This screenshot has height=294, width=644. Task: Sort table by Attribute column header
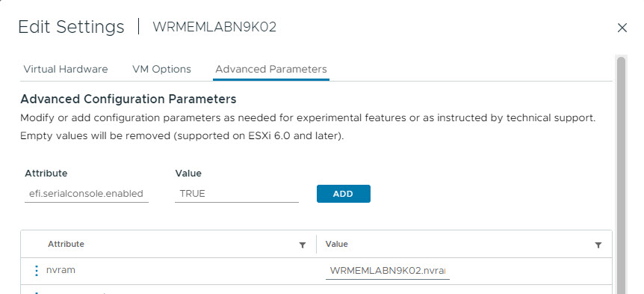coord(66,244)
